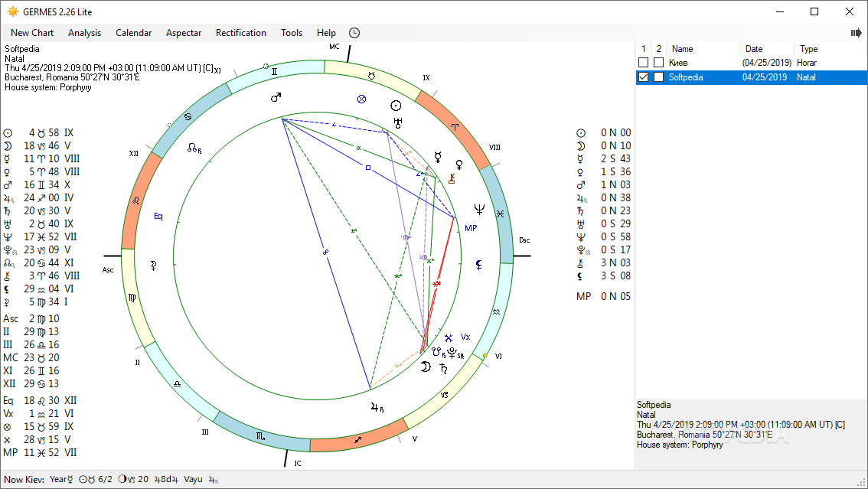
Task: Open the New Chart menu
Action: click(32, 33)
